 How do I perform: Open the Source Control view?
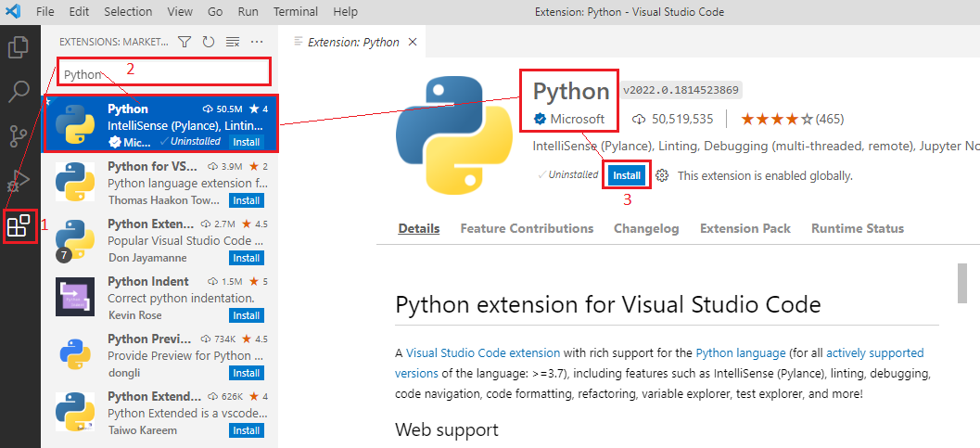pos(19,135)
